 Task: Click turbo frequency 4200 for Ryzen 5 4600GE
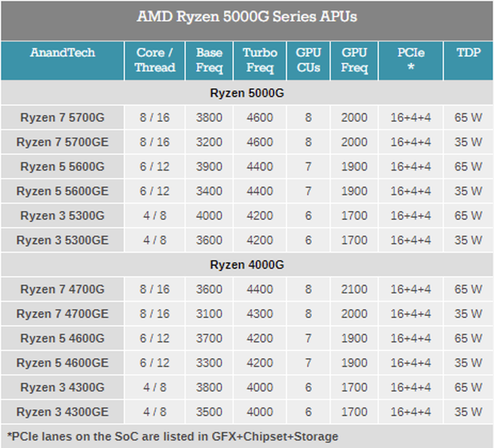click(x=260, y=363)
